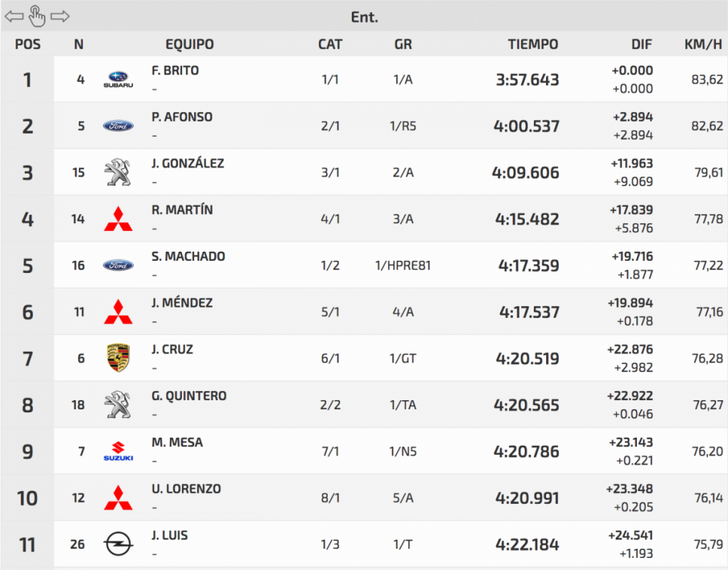Click the driver name U. LORENZO
The height and width of the screenshot is (570, 728).
[x=186, y=489]
